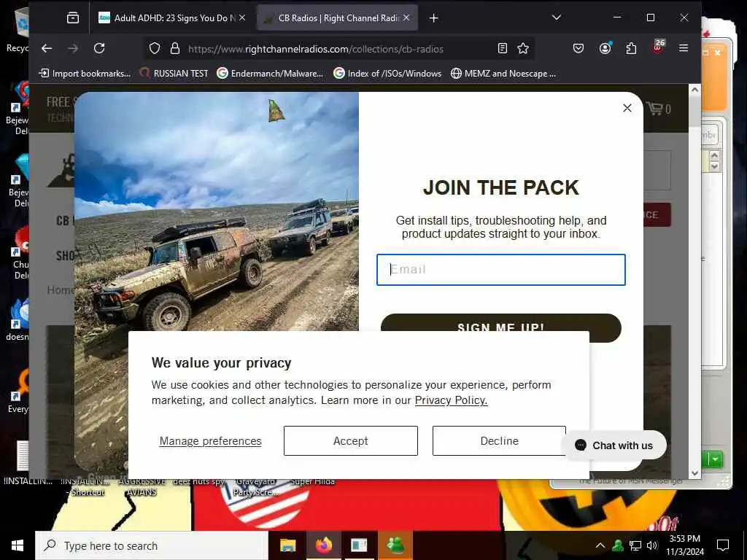Open Windows Start menu
747x560 pixels.
point(18,545)
